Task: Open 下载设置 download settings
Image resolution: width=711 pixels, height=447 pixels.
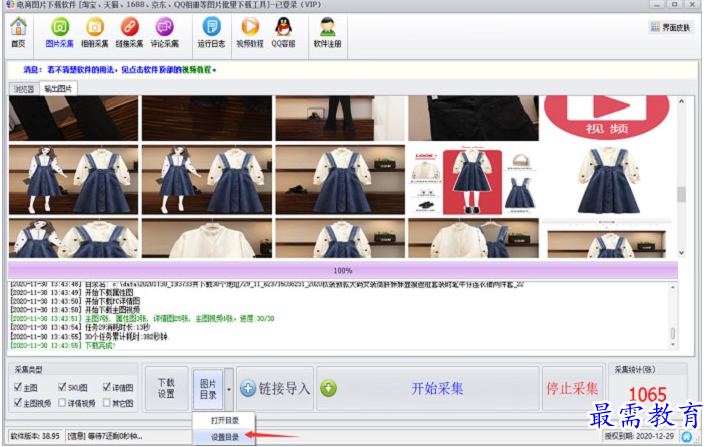Action: [166, 388]
